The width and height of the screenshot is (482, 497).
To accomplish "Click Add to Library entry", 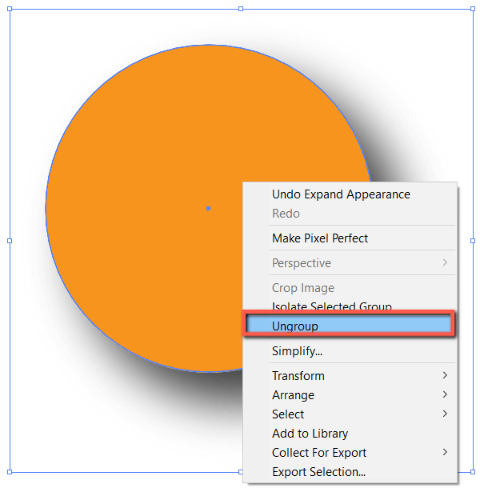I will 310,433.
